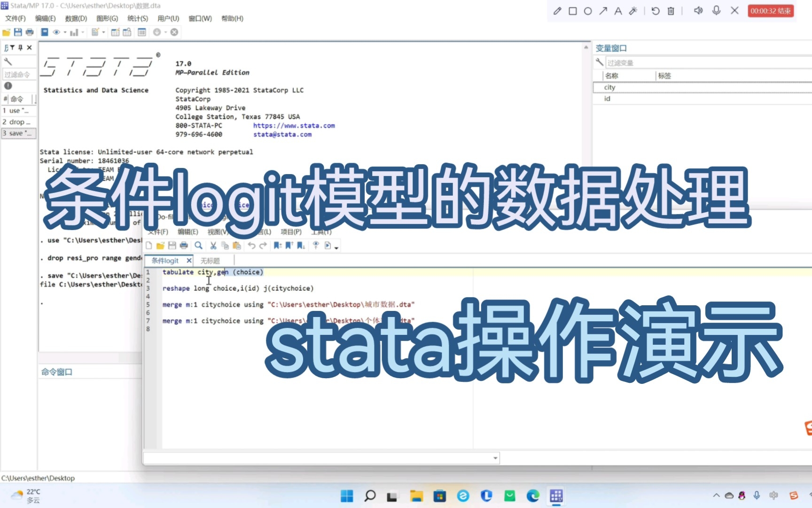
Task: Open the Windows Start button
Action: (347, 496)
